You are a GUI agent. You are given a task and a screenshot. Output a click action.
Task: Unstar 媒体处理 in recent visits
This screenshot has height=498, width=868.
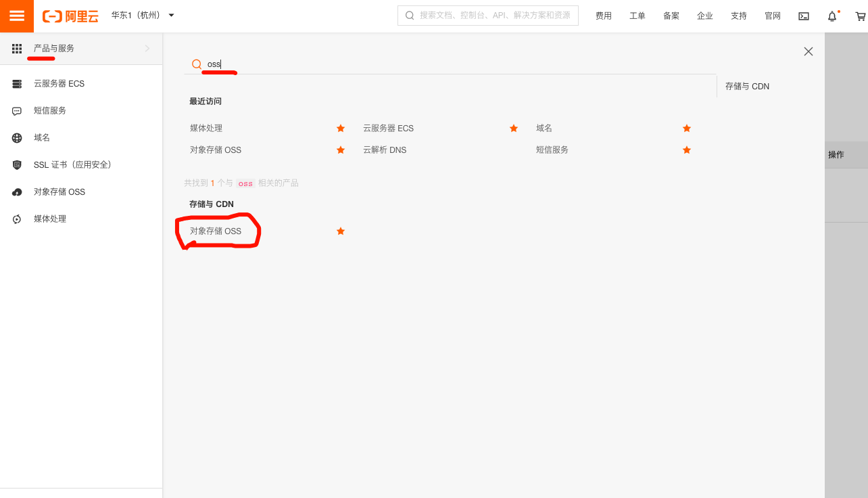[341, 129]
